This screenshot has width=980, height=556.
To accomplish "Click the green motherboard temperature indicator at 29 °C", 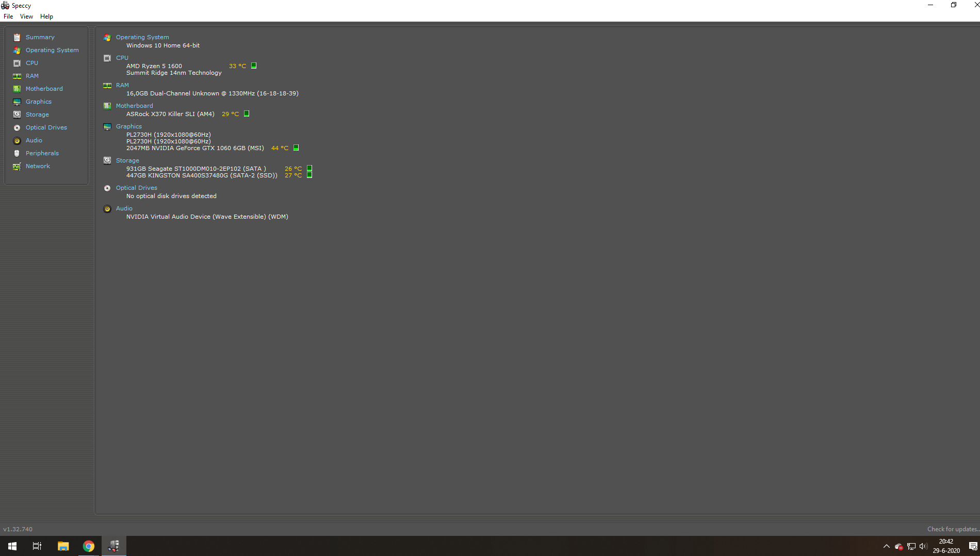I will point(247,113).
